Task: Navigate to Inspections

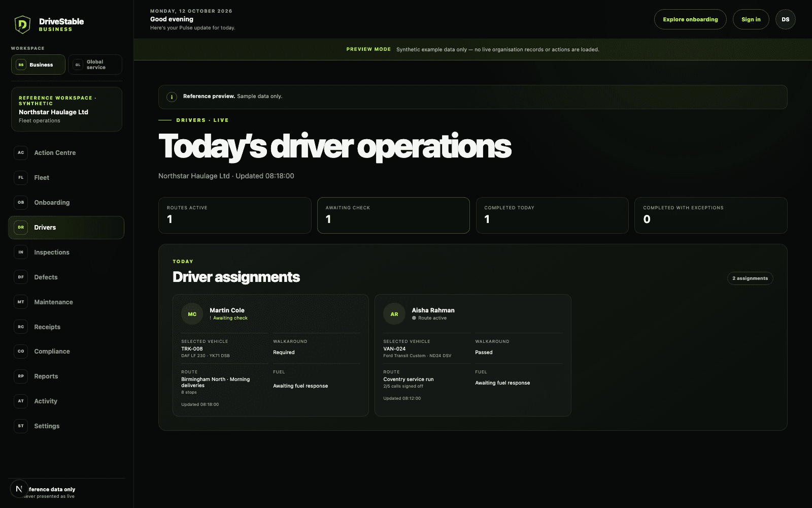Action: click(x=66, y=252)
